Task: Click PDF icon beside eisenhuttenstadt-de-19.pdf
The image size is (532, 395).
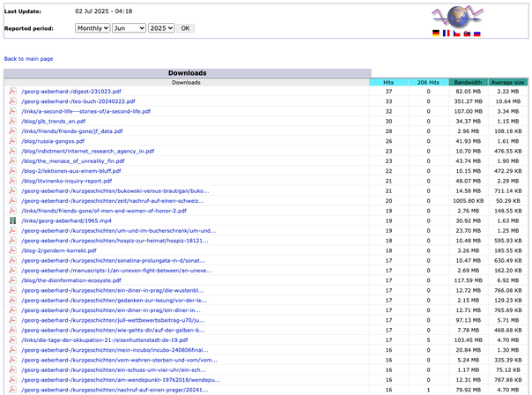Action: click(x=12, y=339)
